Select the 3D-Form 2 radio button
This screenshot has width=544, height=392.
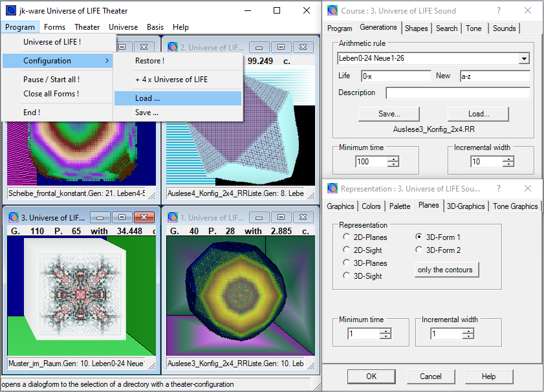click(x=419, y=250)
